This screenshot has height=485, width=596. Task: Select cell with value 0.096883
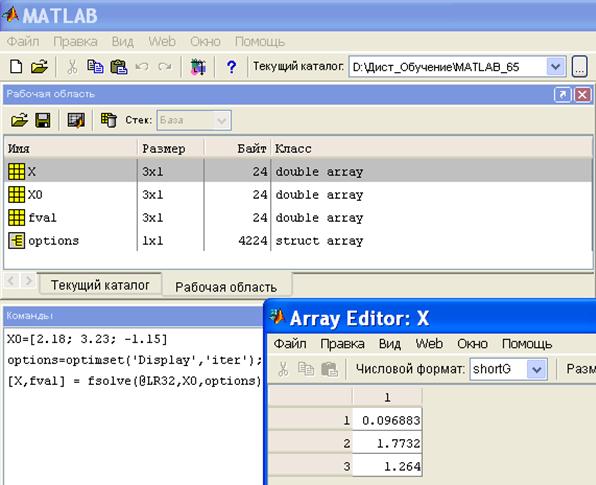tap(387, 420)
